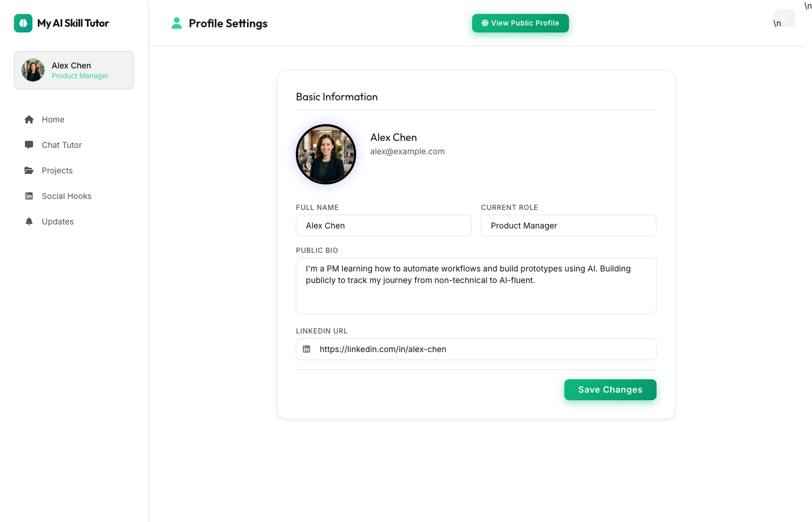Go to Chat Tutor page
Viewport: 812px width, 522px height.
[61, 145]
